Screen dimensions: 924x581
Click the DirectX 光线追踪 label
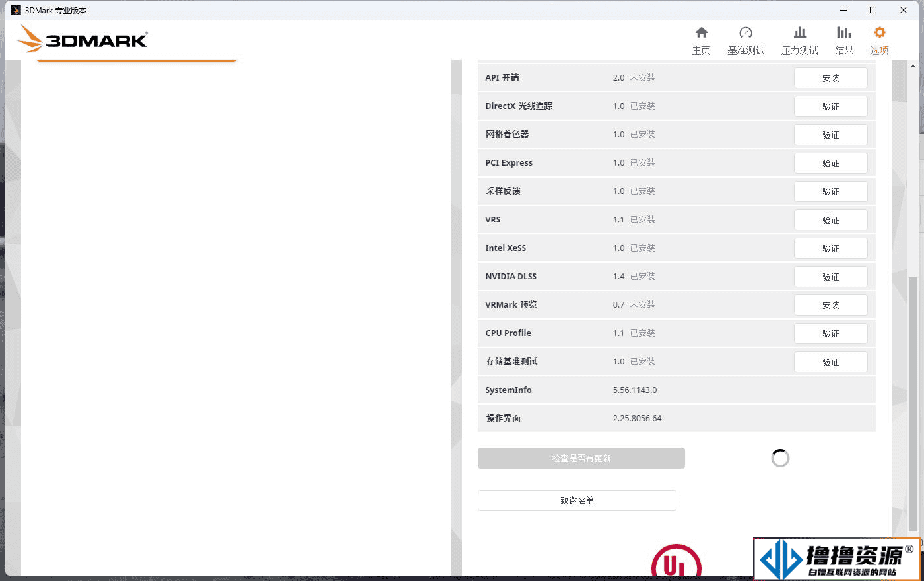(519, 106)
